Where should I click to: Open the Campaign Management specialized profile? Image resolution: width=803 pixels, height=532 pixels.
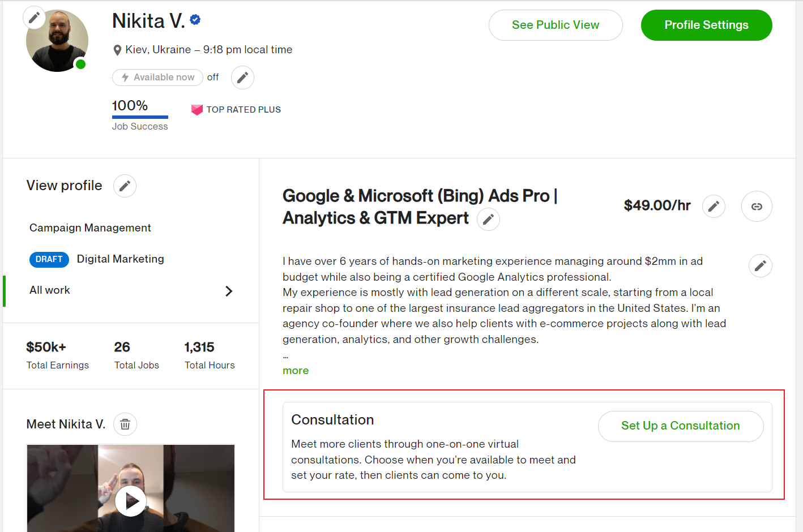pyautogui.click(x=89, y=228)
